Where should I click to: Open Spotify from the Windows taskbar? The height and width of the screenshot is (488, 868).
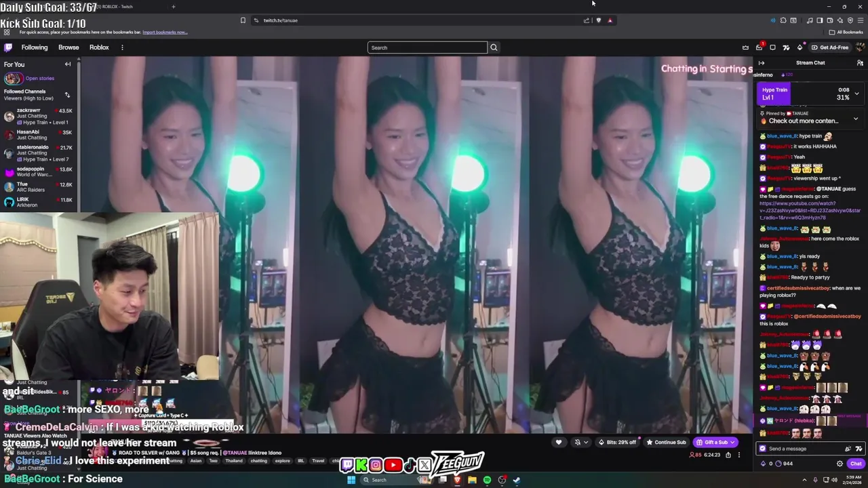(x=487, y=480)
